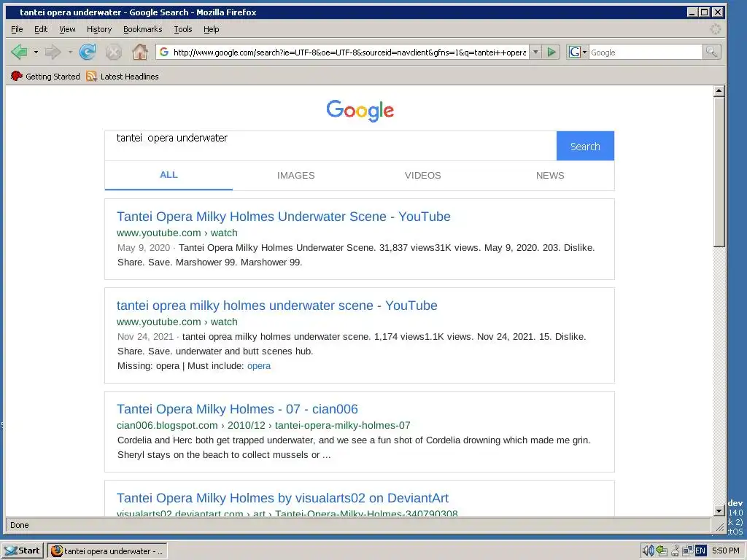Switch to the IMAGES tab
Image resolution: width=747 pixels, height=560 pixels.
coord(296,175)
